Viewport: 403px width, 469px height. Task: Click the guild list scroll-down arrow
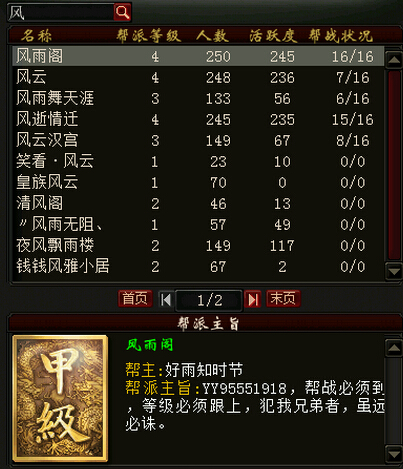[x=394, y=271]
